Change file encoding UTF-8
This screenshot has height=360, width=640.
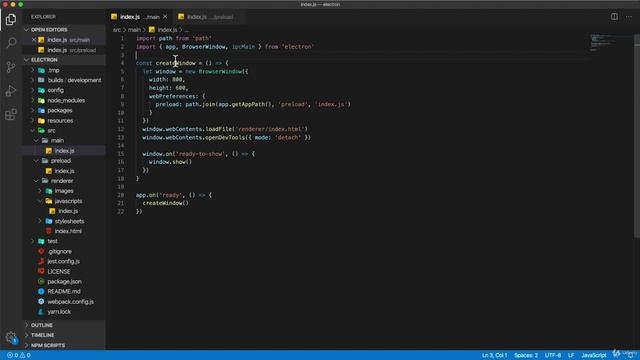point(553,356)
